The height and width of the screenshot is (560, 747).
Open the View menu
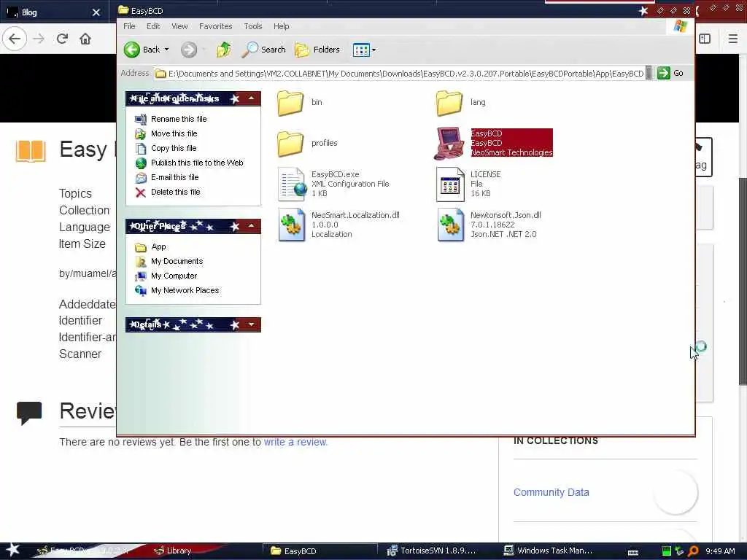(x=179, y=26)
